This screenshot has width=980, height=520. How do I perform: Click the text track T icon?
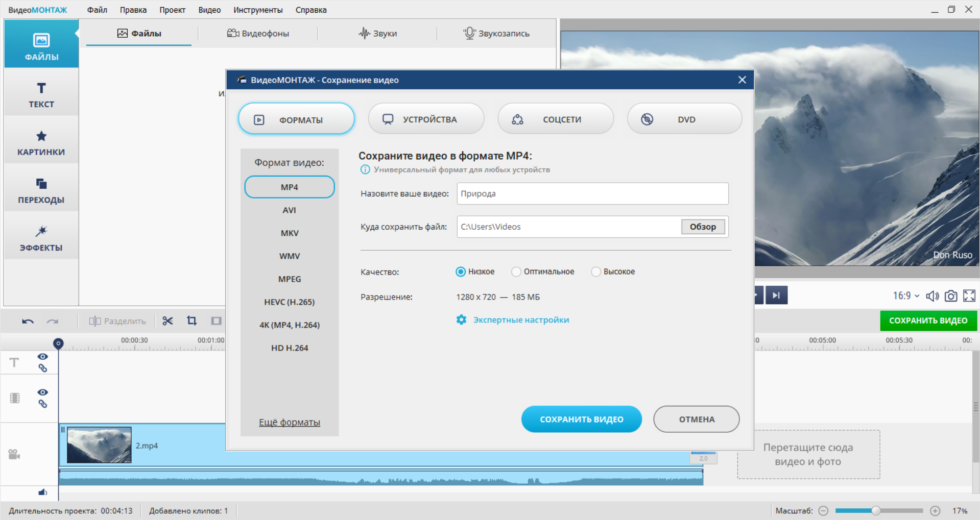click(x=14, y=362)
